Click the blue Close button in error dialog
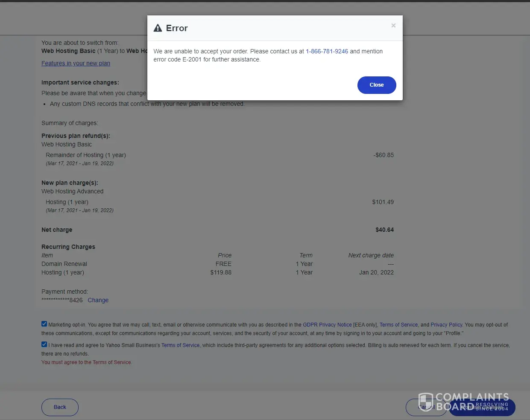This screenshot has width=530, height=420. click(x=376, y=85)
